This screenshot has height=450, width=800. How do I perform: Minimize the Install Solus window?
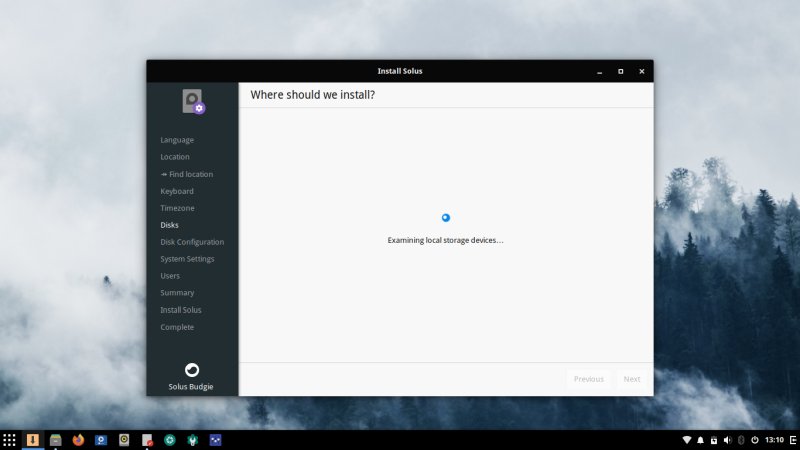[599, 71]
